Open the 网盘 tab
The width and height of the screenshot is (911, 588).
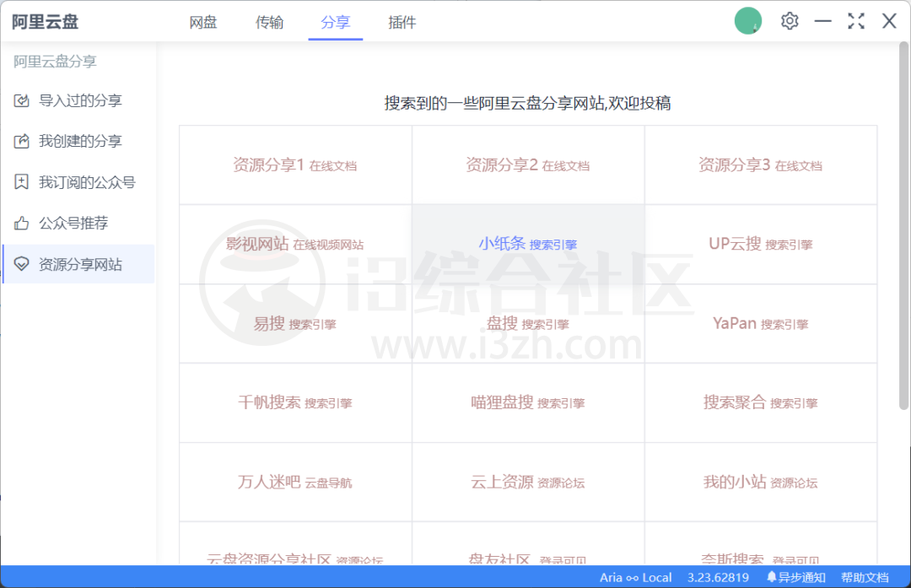(x=202, y=22)
